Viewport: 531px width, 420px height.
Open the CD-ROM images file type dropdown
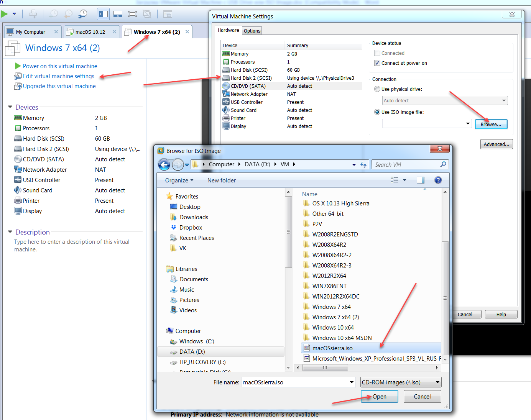pos(401,382)
